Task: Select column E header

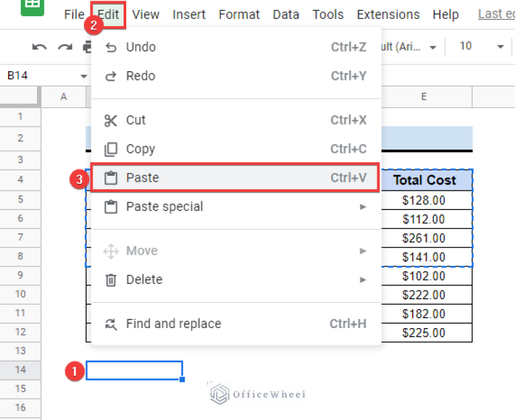Action: pos(424,97)
